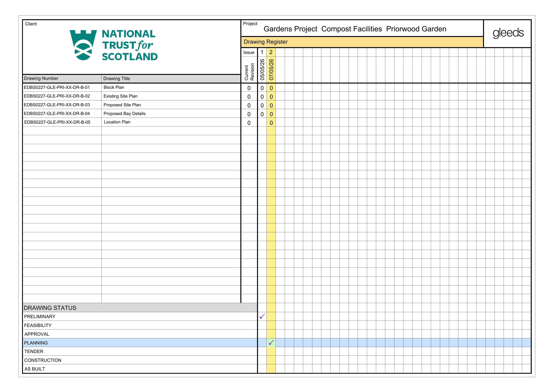Click the Client label
Viewport: 555px width, 392px height.
(x=31, y=24)
